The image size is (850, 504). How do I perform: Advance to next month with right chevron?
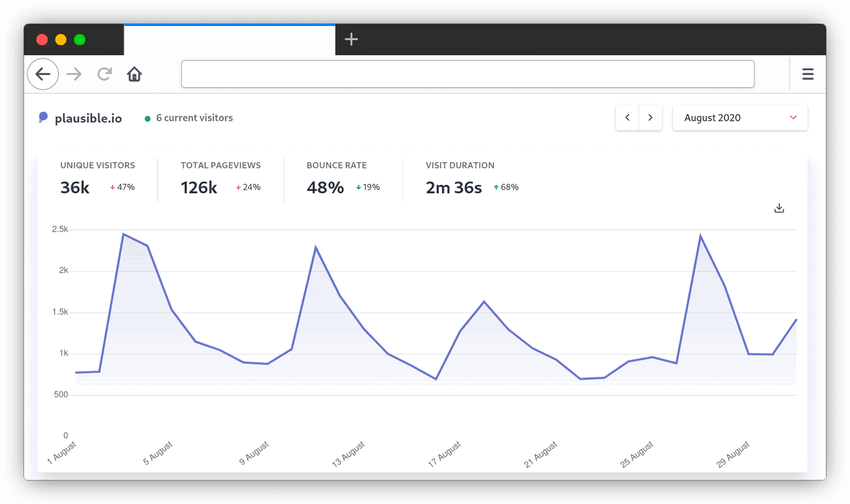point(650,117)
